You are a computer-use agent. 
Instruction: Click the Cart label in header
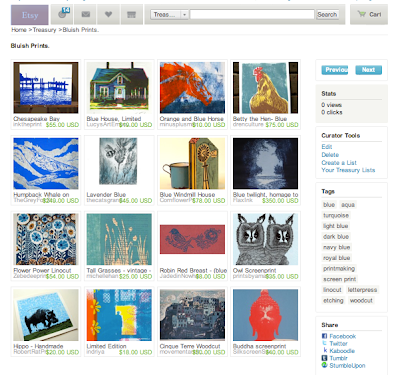pyautogui.click(x=375, y=14)
